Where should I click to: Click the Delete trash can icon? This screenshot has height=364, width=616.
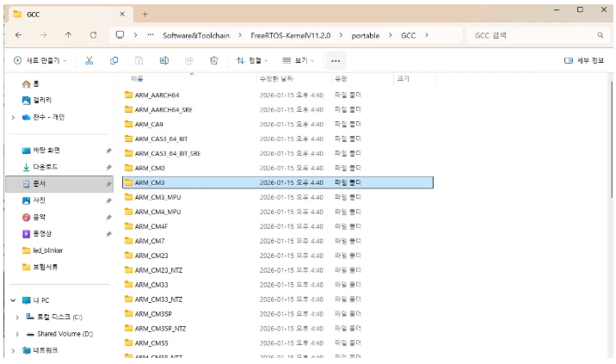click(213, 60)
